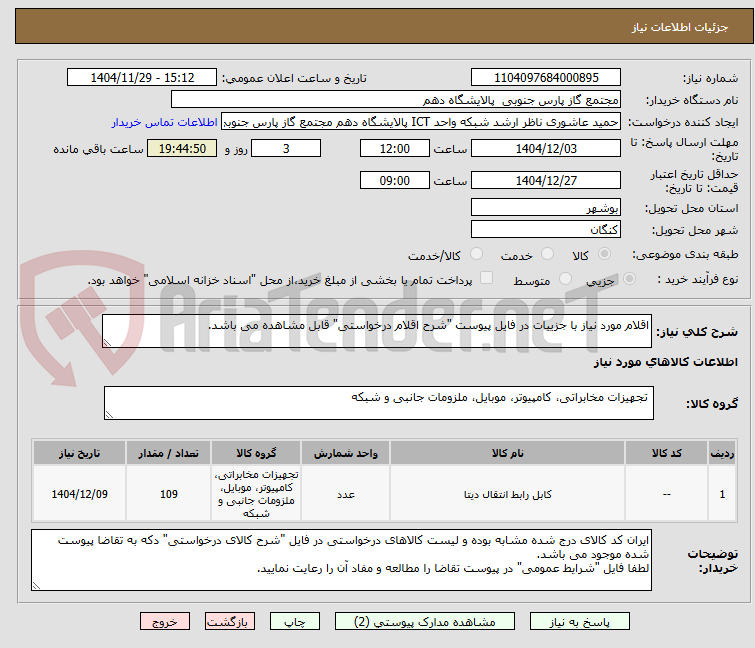The image size is (755, 648).
Task: Click the شرح کلی نیاز description textarea
Action: pyautogui.click(x=377, y=331)
